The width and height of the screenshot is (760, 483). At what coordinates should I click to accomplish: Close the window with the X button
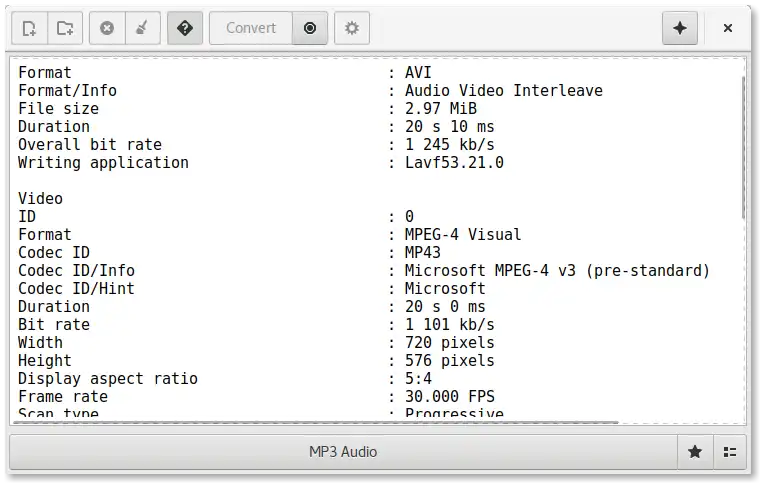point(728,28)
